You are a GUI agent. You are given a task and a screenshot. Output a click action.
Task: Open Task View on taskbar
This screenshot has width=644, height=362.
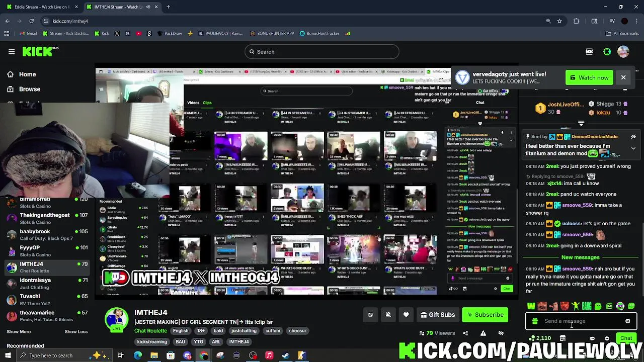pyautogui.click(x=121, y=355)
